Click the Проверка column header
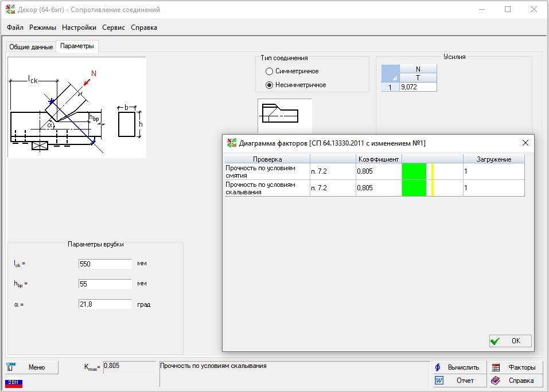This screenshot has width=549, height=392. (267, 159)
